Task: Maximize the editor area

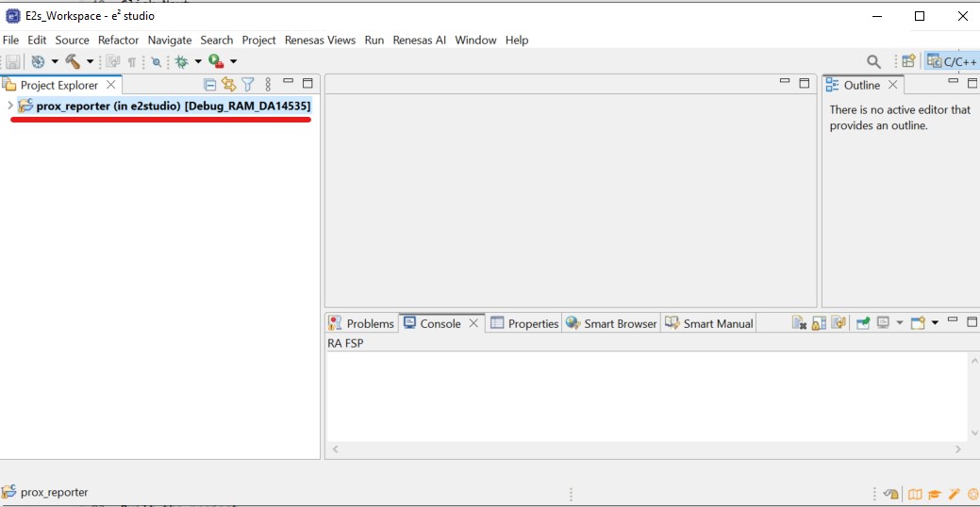Action: click(805, 83)
